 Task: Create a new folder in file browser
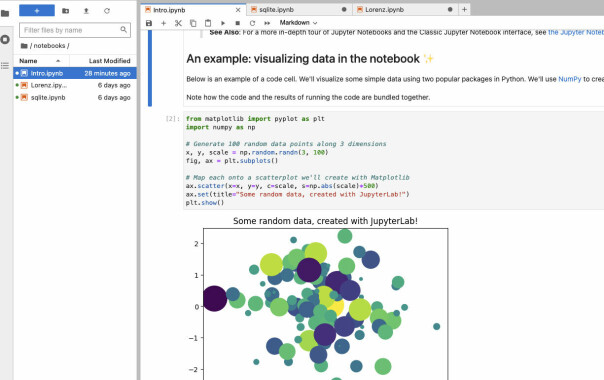tap(65, 11)
